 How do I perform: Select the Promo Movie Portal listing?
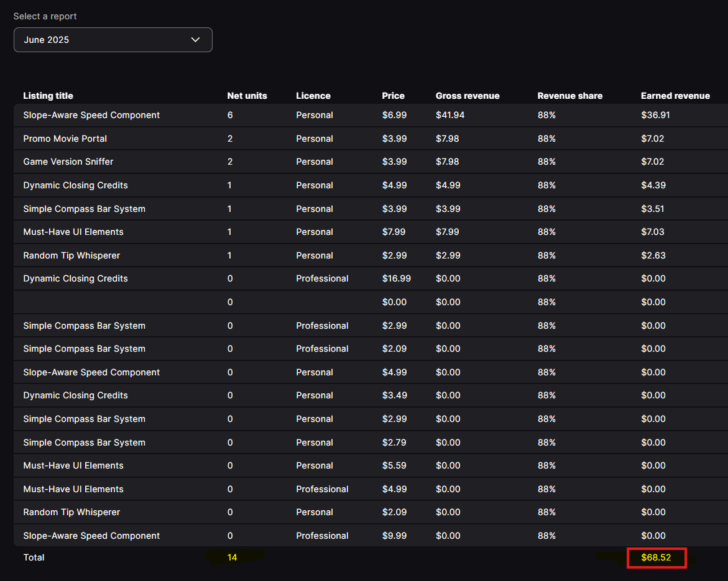pos(65,139)
